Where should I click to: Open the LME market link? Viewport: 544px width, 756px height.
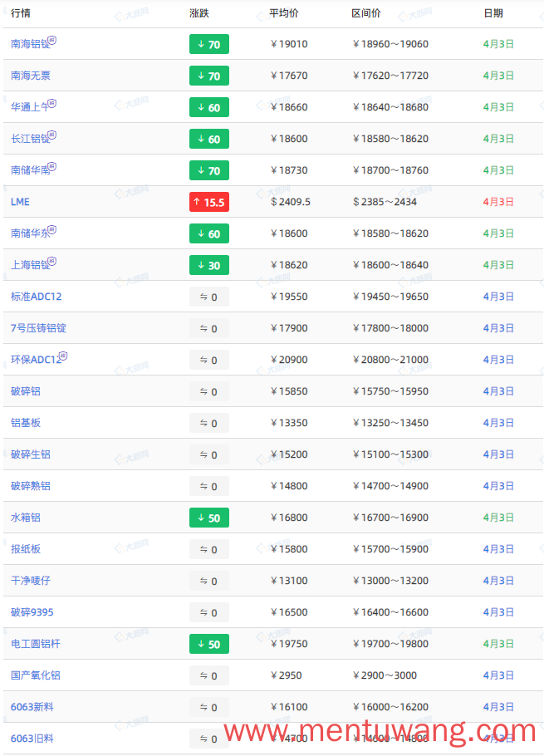pyautogui.click(x=20, y=202)
